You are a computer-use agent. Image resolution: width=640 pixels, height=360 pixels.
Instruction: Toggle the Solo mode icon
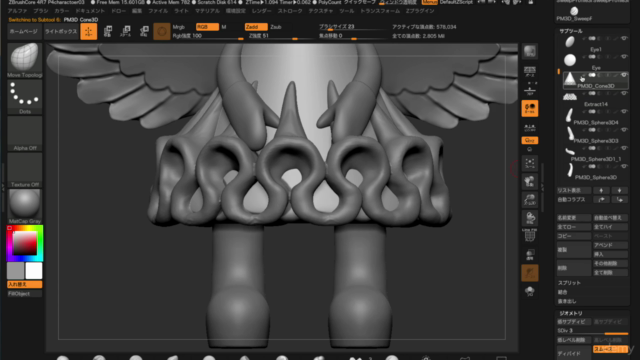530,291
